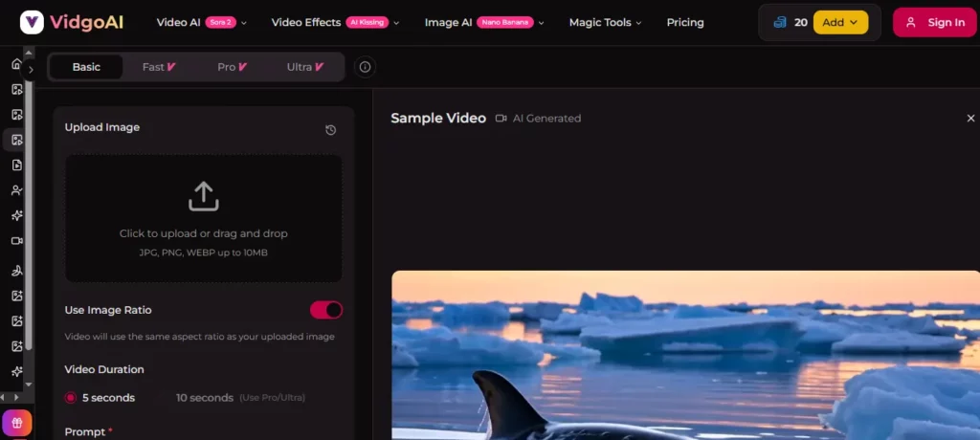Click the sparkle icon at the bottom of the sidebar
The width and height of the screenshot is (980, 440).
coord(17,371)
